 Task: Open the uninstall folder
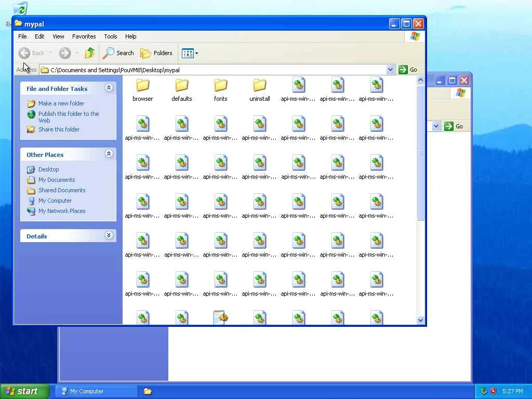coord(260,89)
